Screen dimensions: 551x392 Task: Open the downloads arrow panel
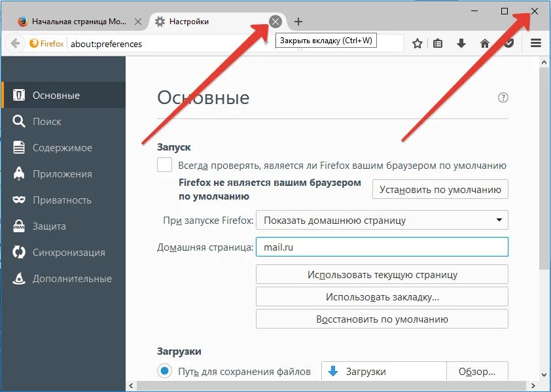pos(461,44)
